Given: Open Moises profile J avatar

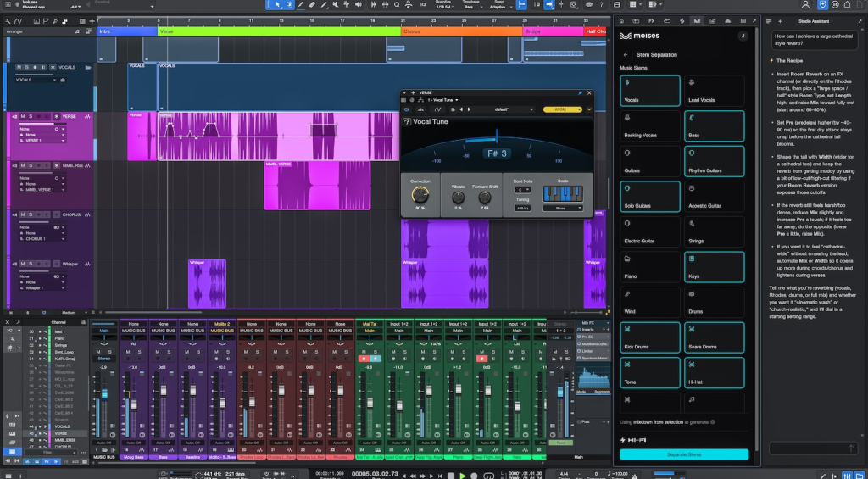Looking at the screenshot, I should pos(743,36).
